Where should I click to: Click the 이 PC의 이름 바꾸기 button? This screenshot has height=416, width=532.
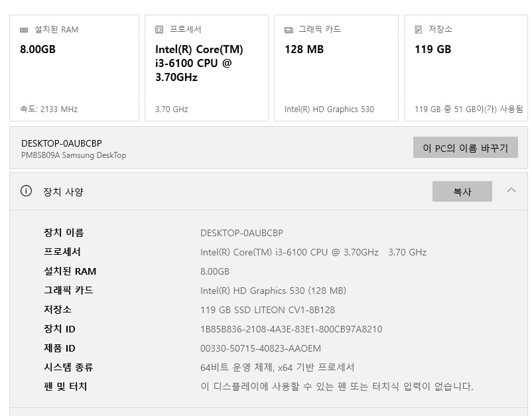tap(465, 147)
